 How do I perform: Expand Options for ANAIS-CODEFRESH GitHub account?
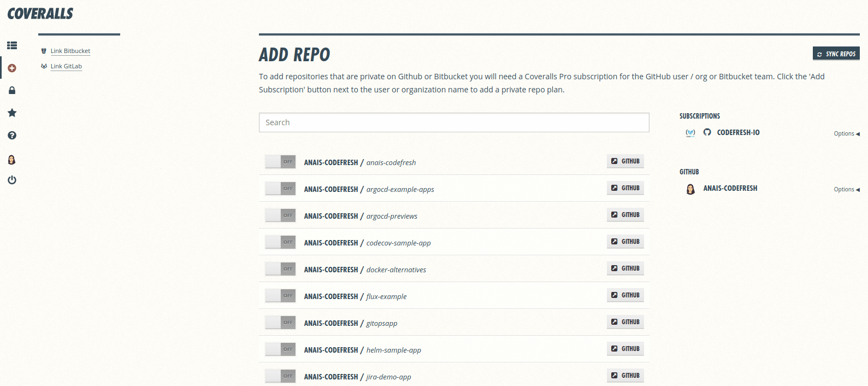846,189
